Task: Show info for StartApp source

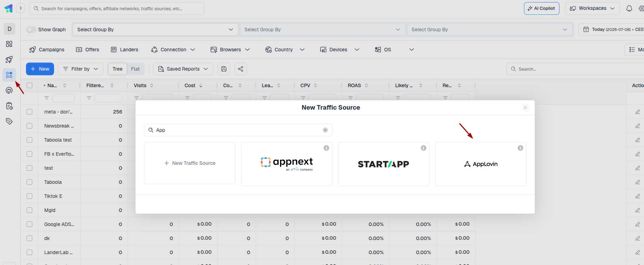Action: pos(424,148)
